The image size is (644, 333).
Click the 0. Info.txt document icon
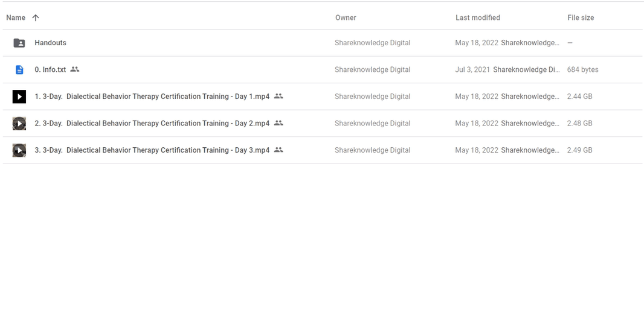(19, 70)
